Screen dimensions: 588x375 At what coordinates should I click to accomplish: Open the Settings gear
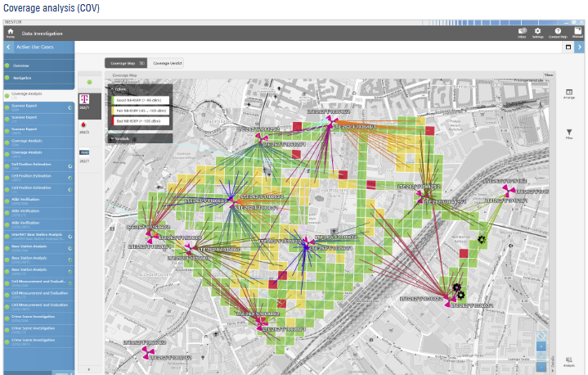point(537,33)
